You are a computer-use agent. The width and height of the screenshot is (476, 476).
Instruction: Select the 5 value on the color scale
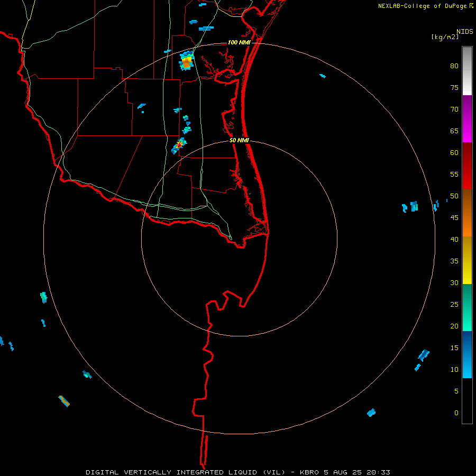pyautogui.click(x=456, y=391)
